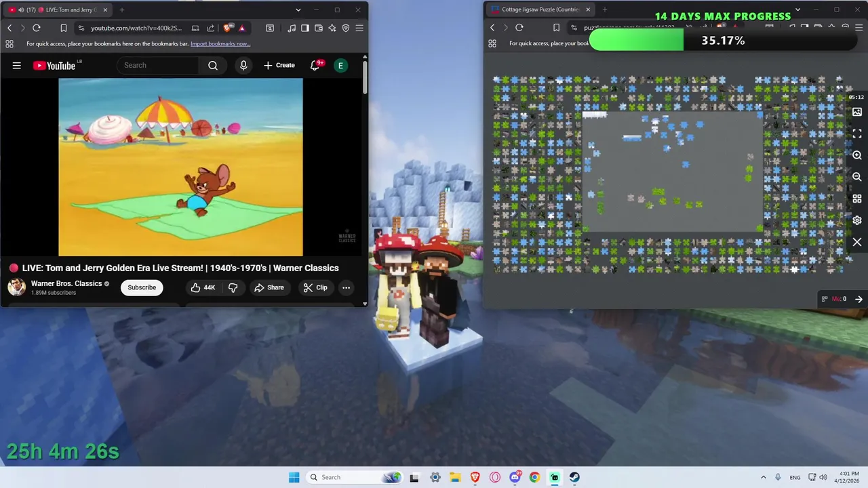Clip the live stream
Image resolution: width=868 pixels, height=488 pixels.
point(315,287)
